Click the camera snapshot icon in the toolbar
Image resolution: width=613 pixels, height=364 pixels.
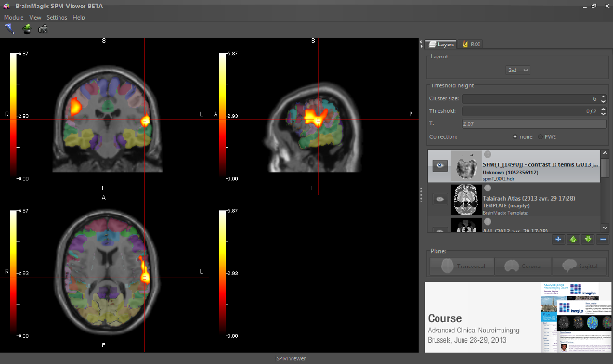point(43,30)
